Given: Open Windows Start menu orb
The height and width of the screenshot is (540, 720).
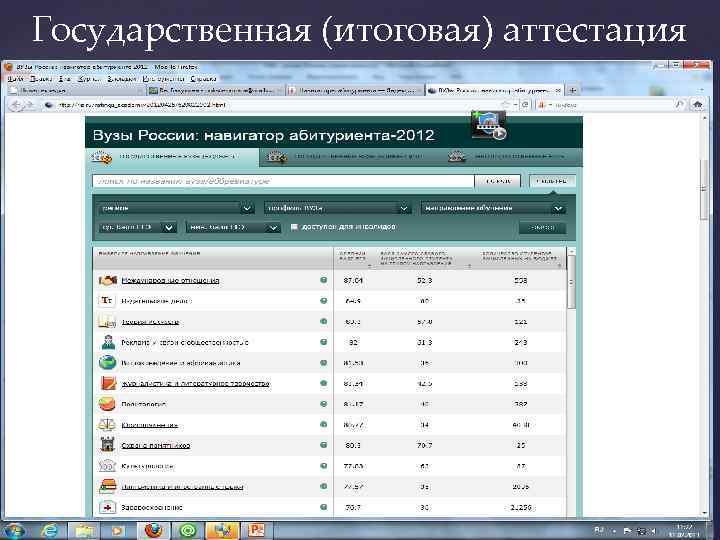Looking at the screenshot, I should tap(13, 531).
